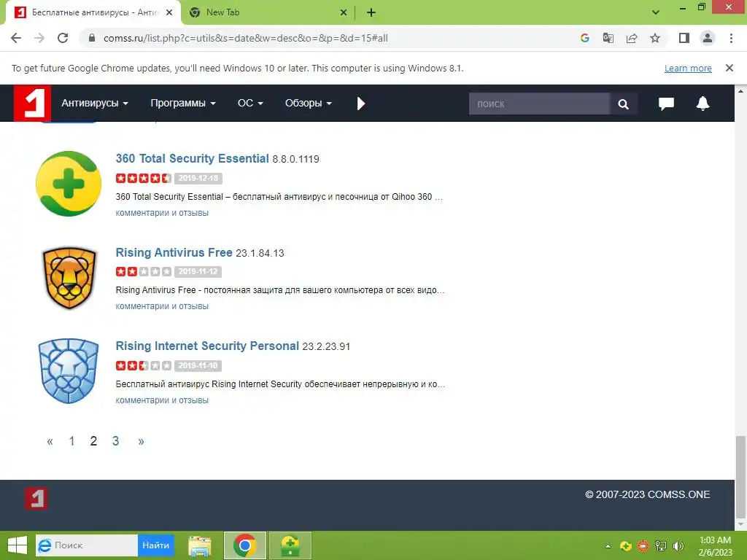Viewport: 747px width, 560px height.
Task: Close the Бесплатные антивирусы tab
Action: (169, 12)
